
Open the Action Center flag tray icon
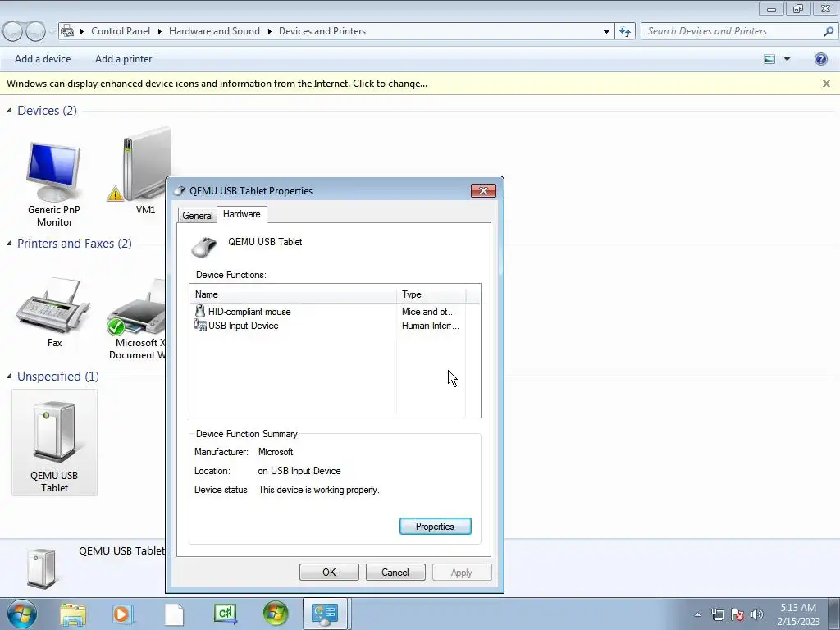pyautogui.click(x=737, y=614)
